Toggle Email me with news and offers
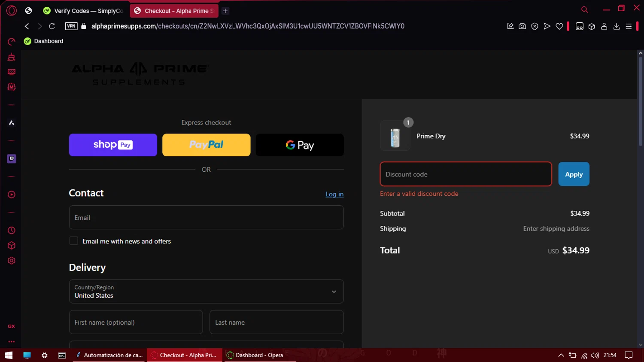 (x=74, y=241)
